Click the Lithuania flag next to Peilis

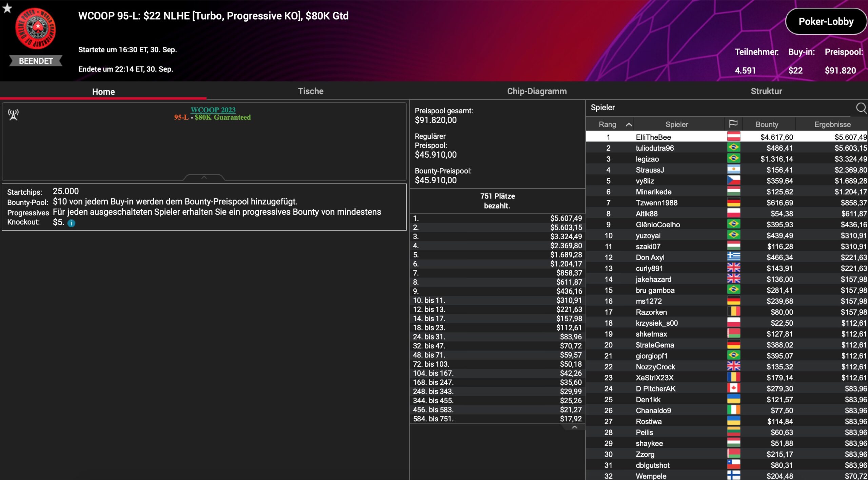pos(733,432)
